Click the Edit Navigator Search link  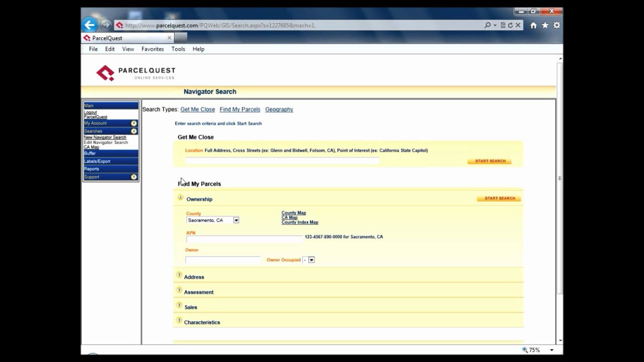click(106, 142)
